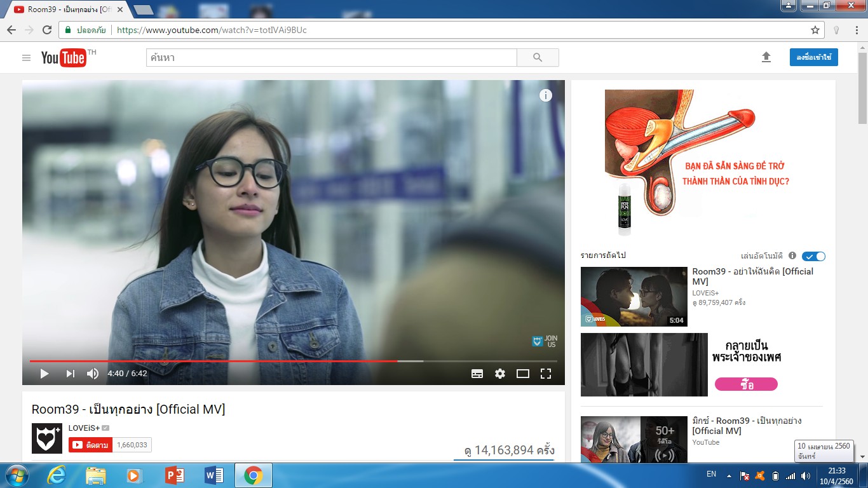Mute the video volume

(93, 374)
